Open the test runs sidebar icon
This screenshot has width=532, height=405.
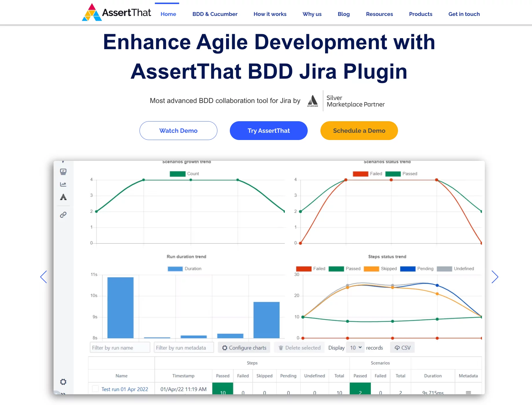[63, 172]
